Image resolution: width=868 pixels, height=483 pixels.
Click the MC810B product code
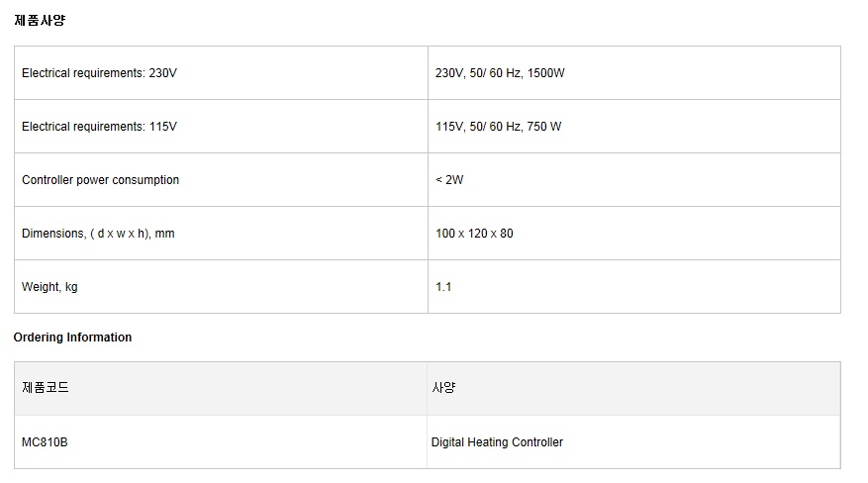[x=45, y=442]
